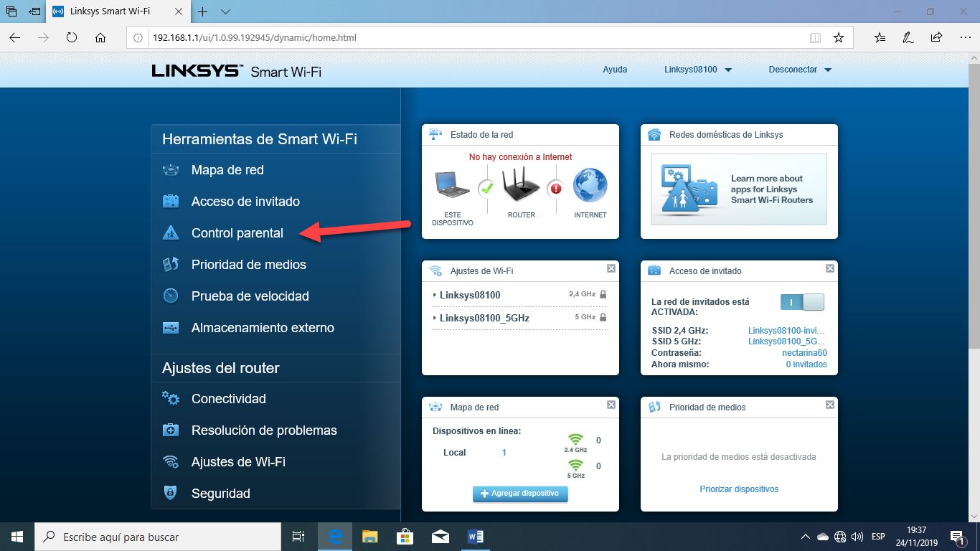The height and width of the screenshot is (551, 980).
Task: Expand the Linksys08100_5GHz network entry
Action: point(484,318)
